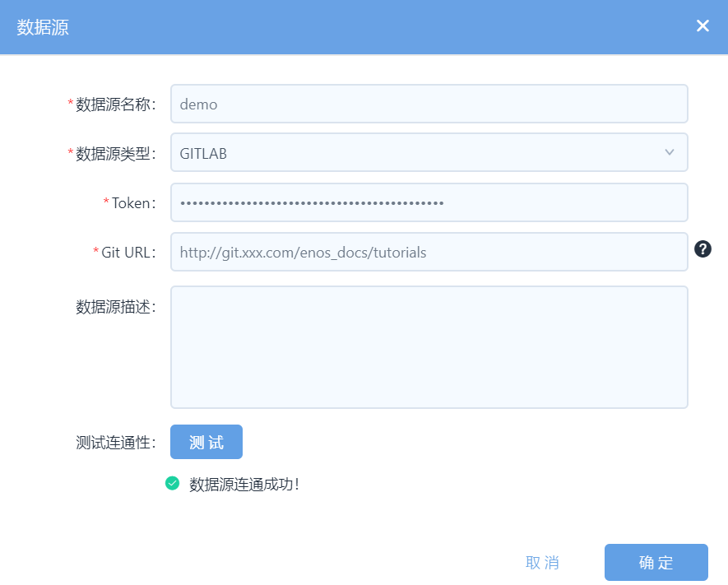728x585 pixels.
Task: Click the green success checkmark icon
Action: click(172, 484)
